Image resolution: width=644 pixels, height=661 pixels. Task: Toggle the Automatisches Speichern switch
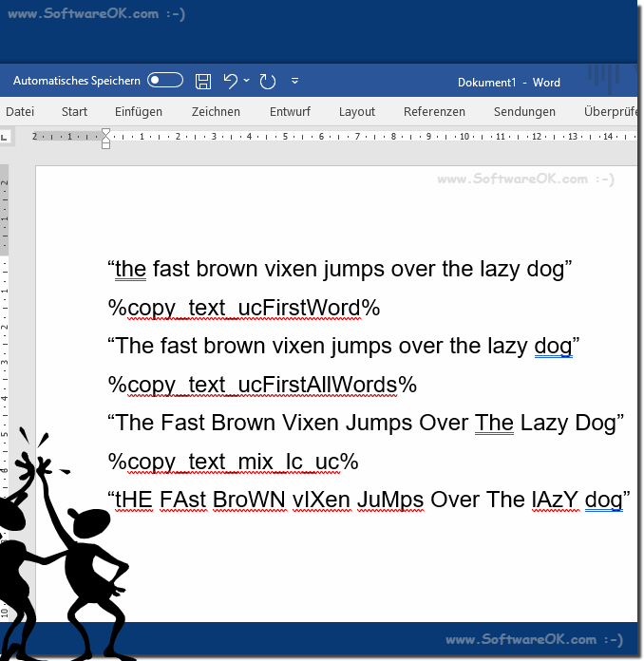165,80
